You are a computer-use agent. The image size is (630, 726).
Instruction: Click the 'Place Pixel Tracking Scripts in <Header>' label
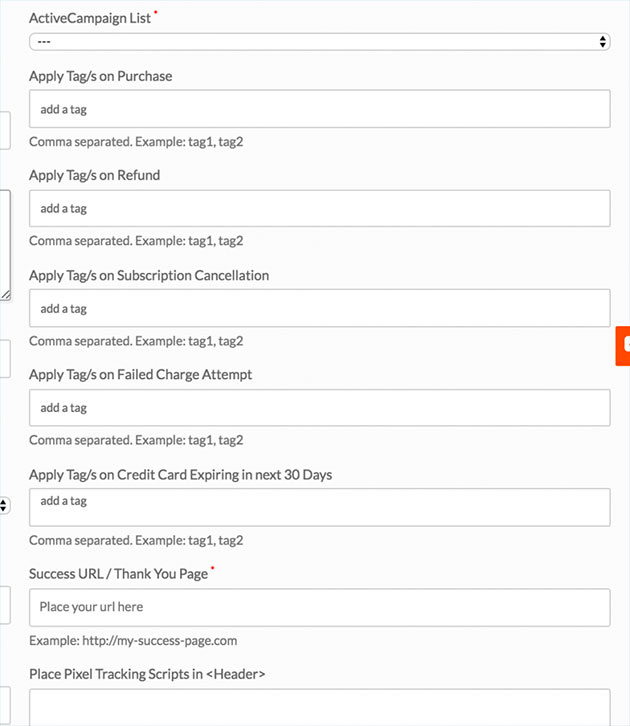click(147, 674)
